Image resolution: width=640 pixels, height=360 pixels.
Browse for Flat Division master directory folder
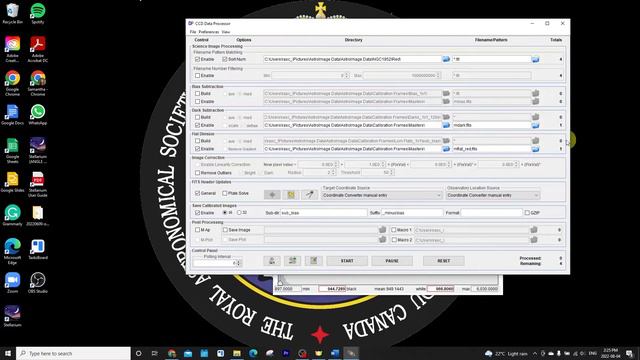tap(446, 149)
